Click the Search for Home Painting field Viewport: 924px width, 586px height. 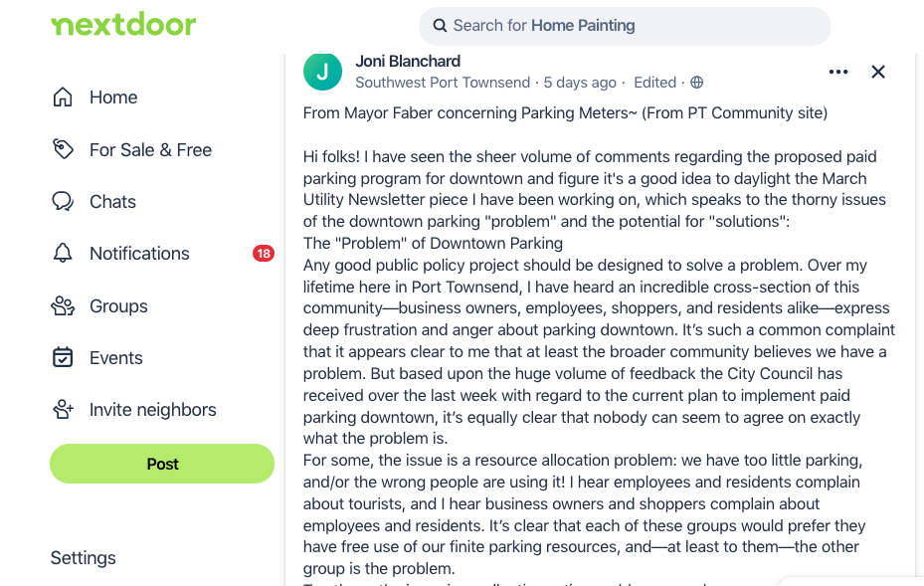pos(637,26)
